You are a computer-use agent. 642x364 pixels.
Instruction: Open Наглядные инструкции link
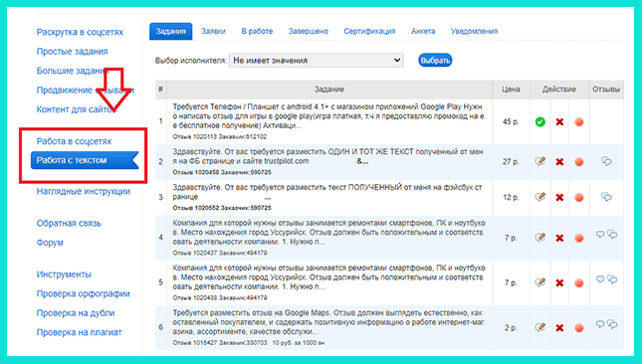tap(84, 191)
